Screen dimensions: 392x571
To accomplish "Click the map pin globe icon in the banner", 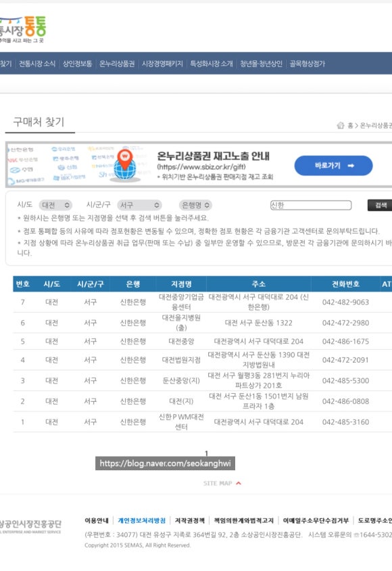I will [x=125, y=166].
